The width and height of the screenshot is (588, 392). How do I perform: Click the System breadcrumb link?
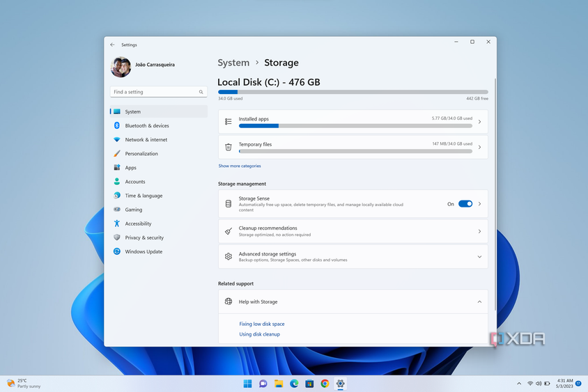(233, 63)
